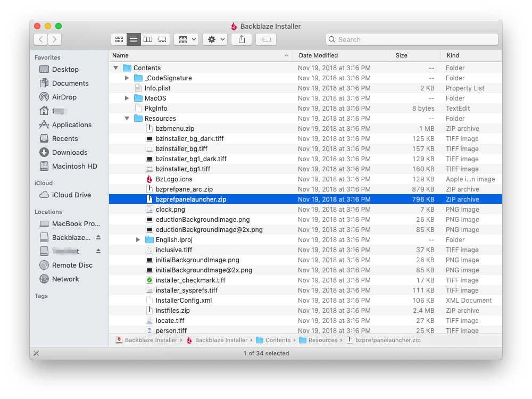Switch to icon view
Image resolution: width=532 pixels, height=399 pixels.
click(119, 39)
